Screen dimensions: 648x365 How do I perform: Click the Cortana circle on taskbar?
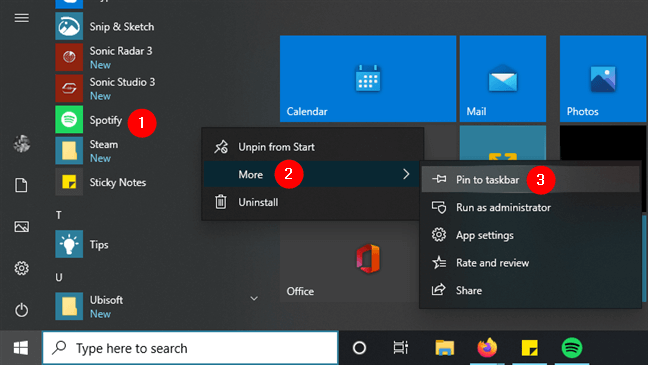click(x=359, y=348)
